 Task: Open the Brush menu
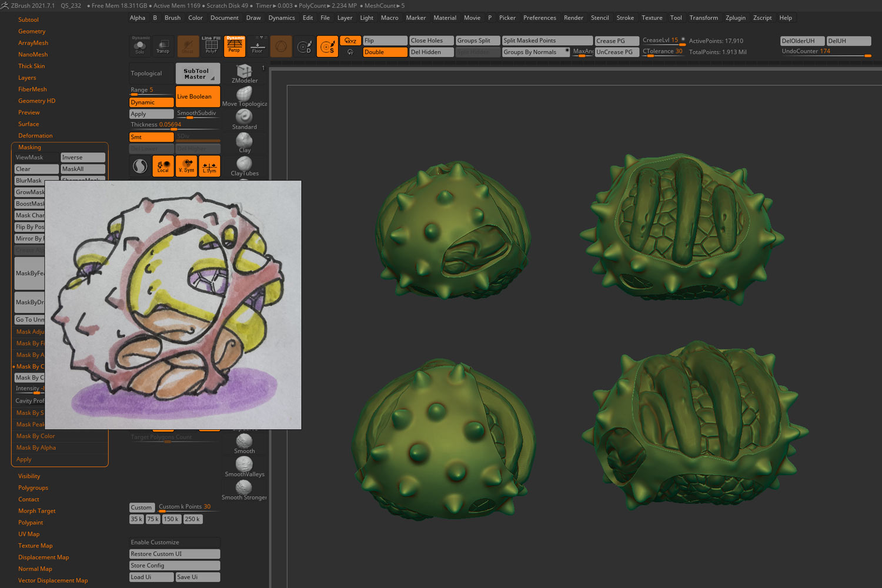point(172,18)
